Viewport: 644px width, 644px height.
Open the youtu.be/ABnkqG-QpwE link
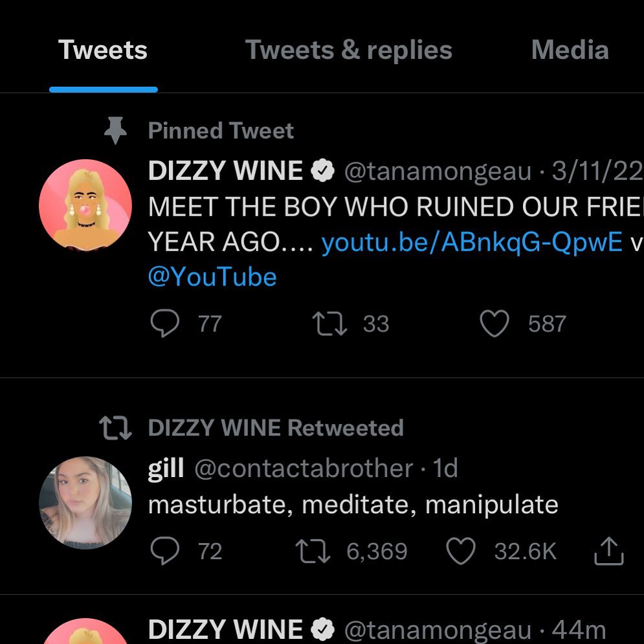click(472, 242)
